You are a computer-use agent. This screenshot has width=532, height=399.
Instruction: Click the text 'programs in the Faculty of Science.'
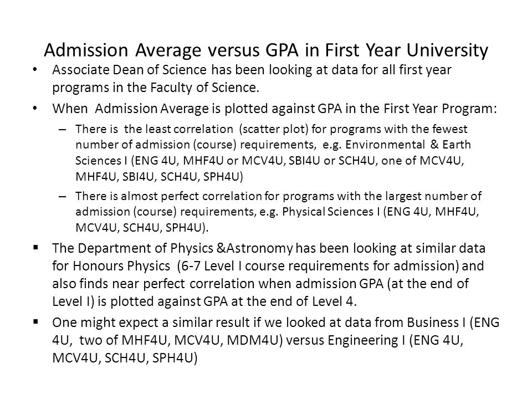point(156,88)
